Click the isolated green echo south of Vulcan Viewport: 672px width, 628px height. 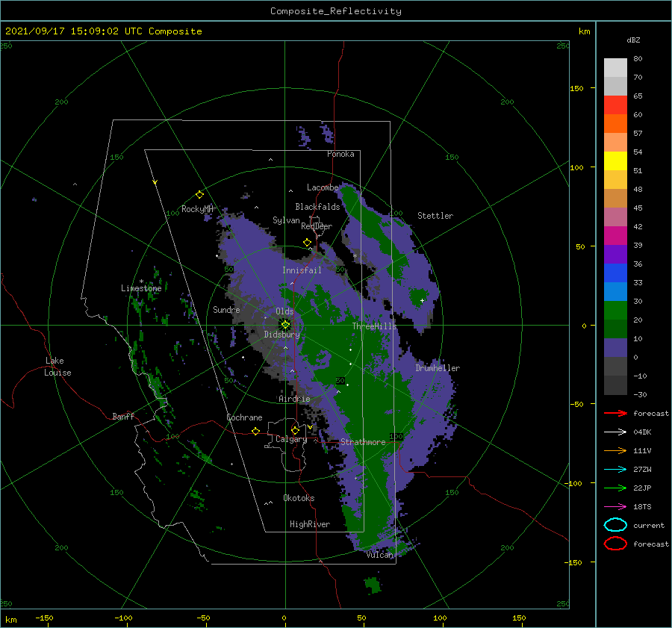point(373,585)
